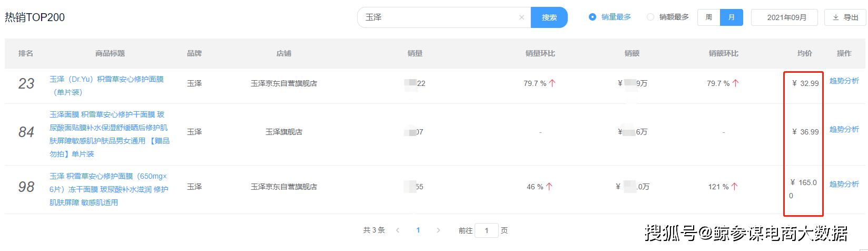Viewport: 868px width, 251px height.
Task: Click the 搜索 search button
Action: coord(549,17)
